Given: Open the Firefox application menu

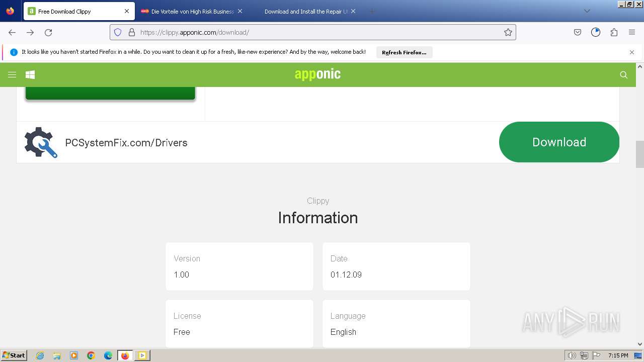Looking at the screenshot, I should click(632, 32).
